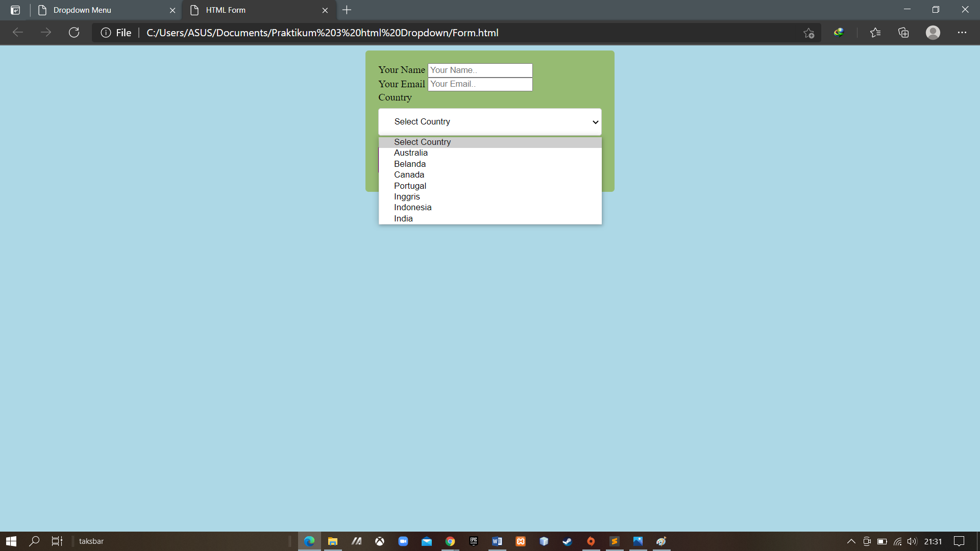This screenshot has width=980, height=551.
Task: Navigate back to the previous page
Action: pos(18,32)
